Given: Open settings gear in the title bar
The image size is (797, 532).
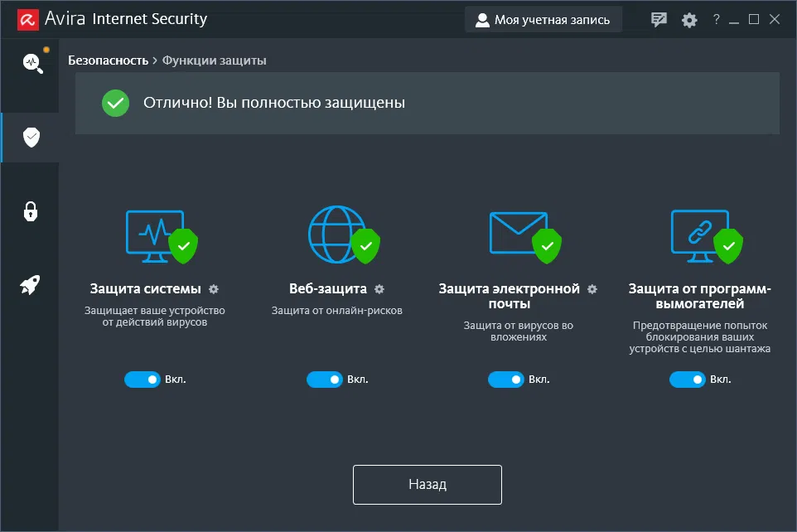Looking at the screenshot, I should coord(689,20).
